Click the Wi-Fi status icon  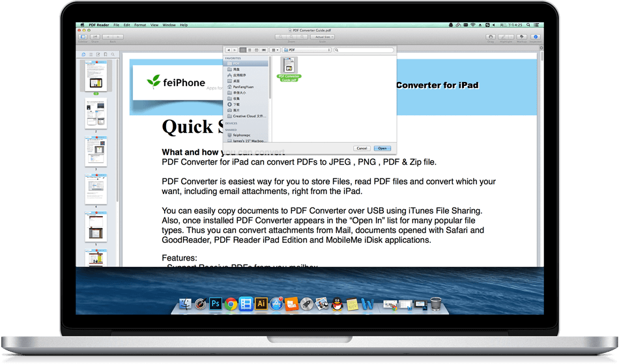click(x=473, y=25)
